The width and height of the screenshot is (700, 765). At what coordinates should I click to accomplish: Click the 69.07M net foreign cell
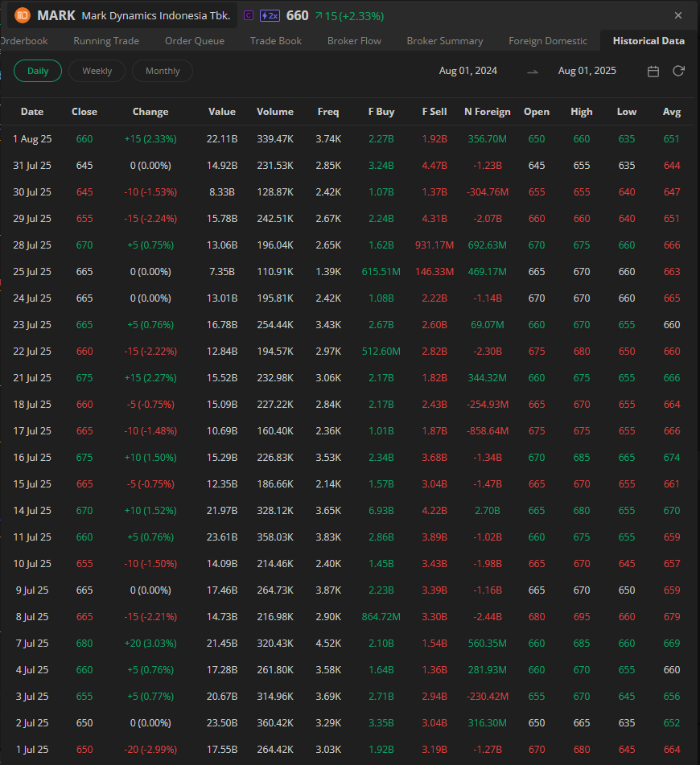tap(487, 325)
